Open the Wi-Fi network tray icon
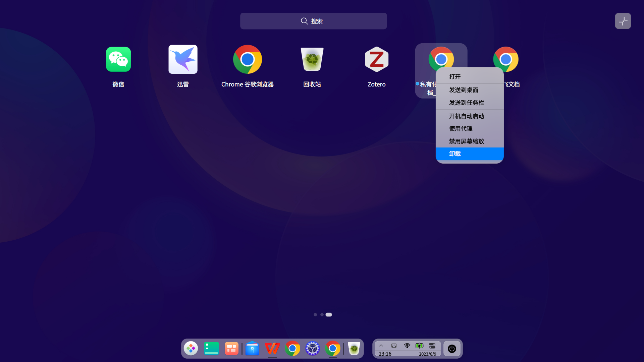 point(407,346)
